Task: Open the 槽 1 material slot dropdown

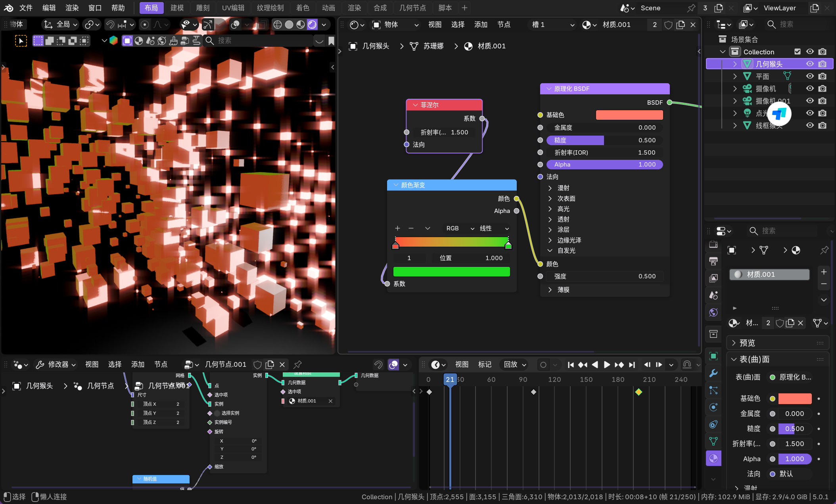Action: click(553, 25)
